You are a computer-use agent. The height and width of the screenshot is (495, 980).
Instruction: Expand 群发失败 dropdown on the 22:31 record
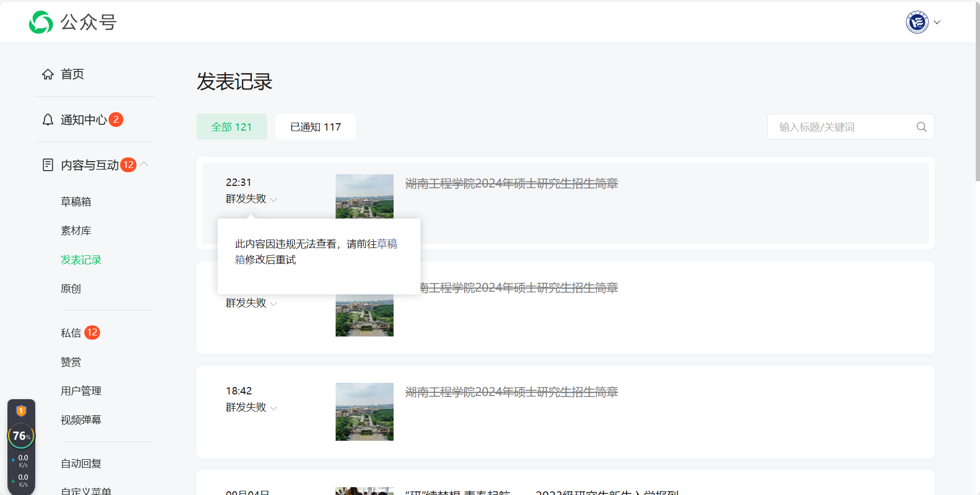pos(251,199)
